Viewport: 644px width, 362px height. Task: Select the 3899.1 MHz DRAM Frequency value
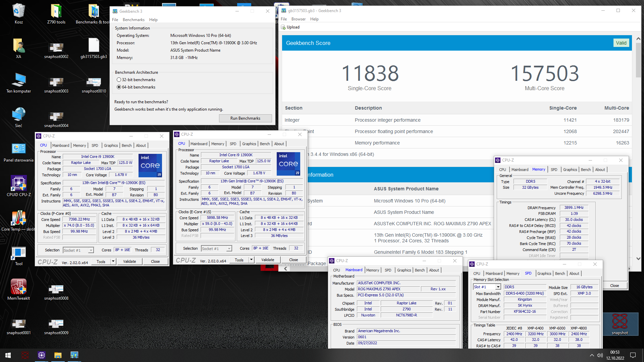tap(574, 208)
